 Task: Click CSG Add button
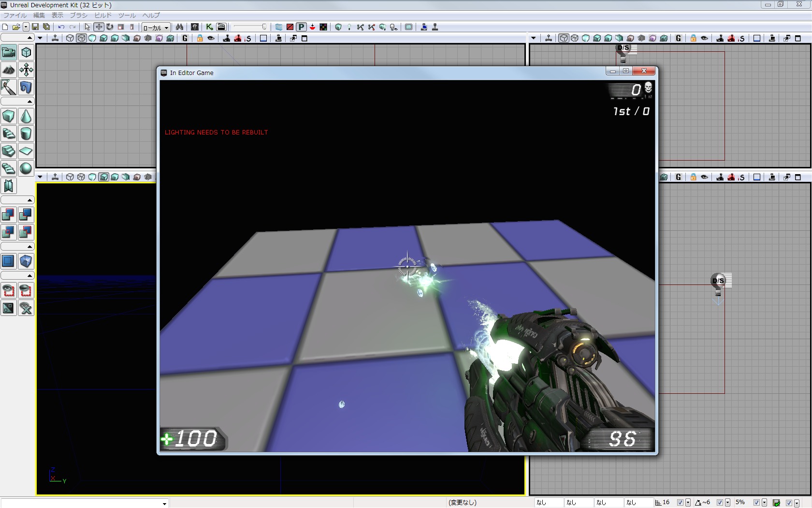pyautogui.click(x=9, y=215)
